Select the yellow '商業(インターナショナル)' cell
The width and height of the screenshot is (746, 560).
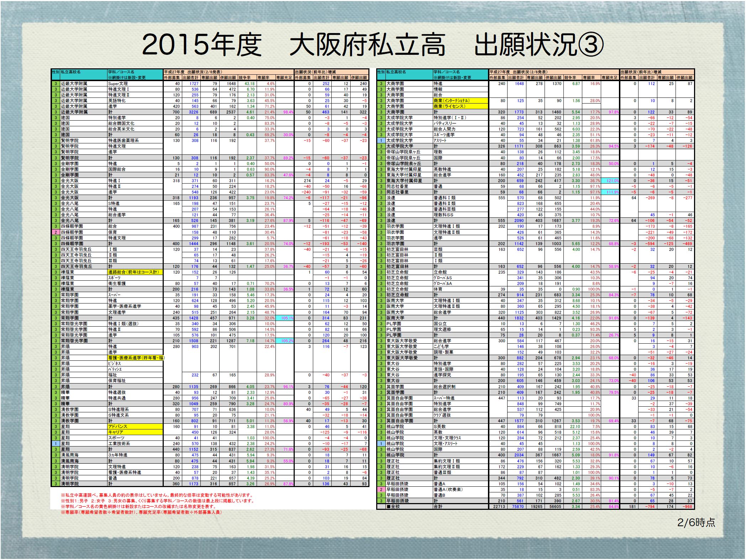[461, 101]
